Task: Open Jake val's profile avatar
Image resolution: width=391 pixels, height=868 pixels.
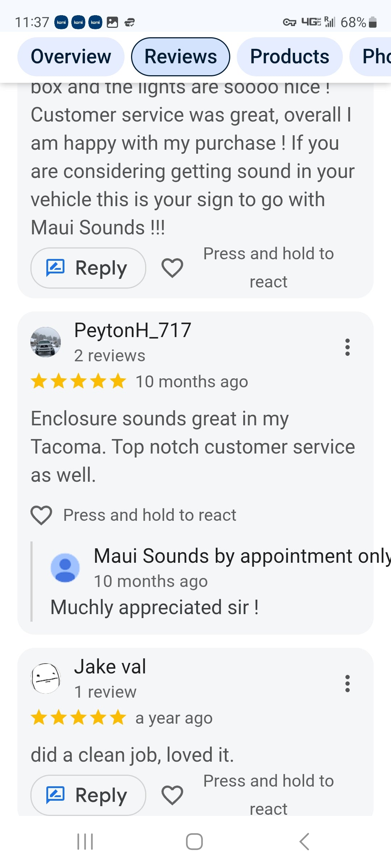Action: tap(46, 678)
